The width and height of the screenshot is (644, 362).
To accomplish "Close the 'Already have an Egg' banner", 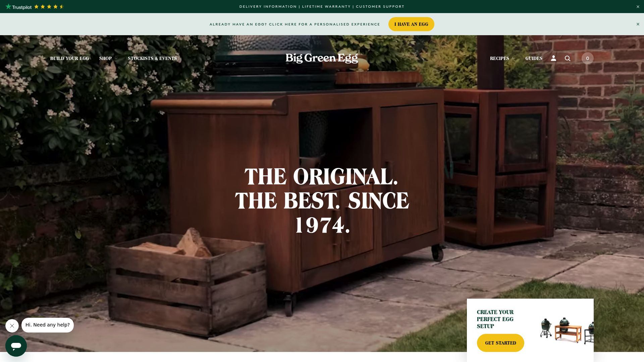I will (x=638, y=24).
